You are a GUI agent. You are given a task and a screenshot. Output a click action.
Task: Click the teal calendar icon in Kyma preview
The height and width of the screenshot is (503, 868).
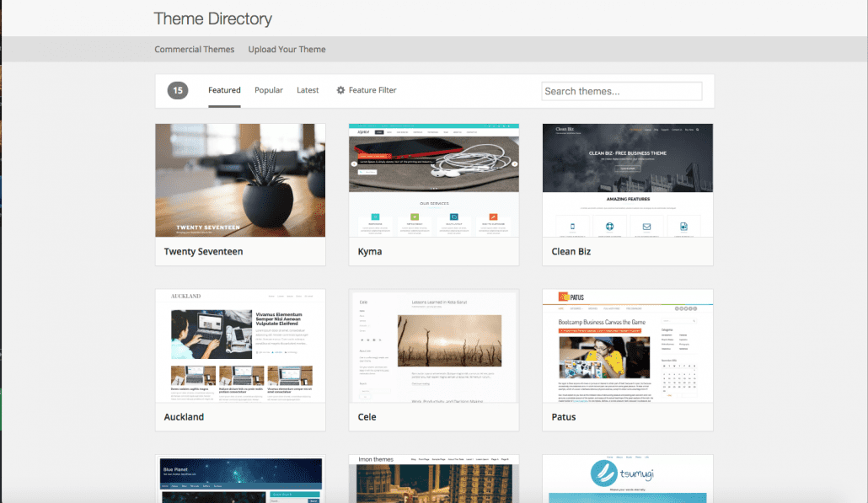pyautogui.click(x=375, y=217)
